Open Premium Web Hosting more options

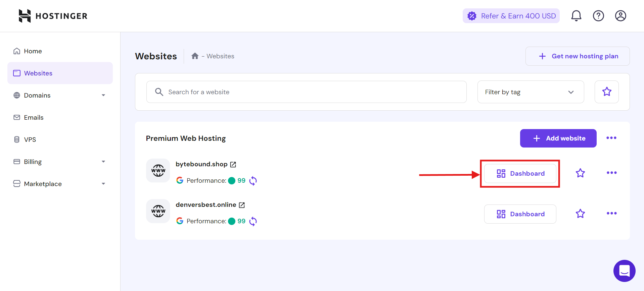[611, 138]
